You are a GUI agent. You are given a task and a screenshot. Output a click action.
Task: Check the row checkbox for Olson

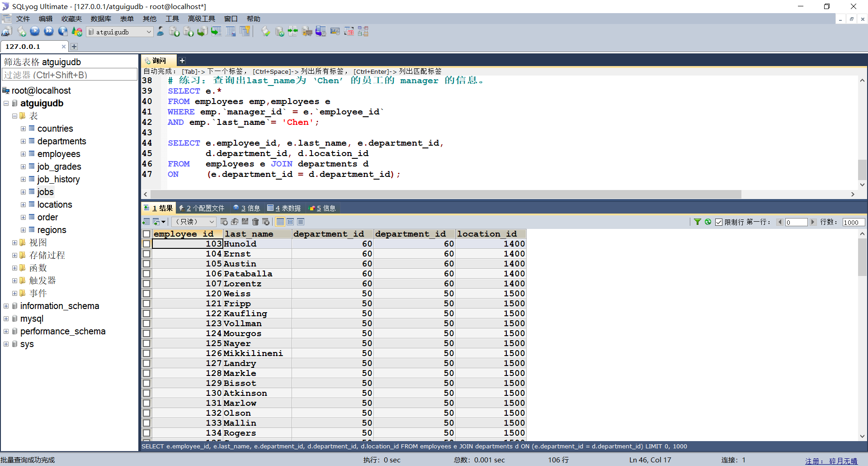tap(146, 413)
